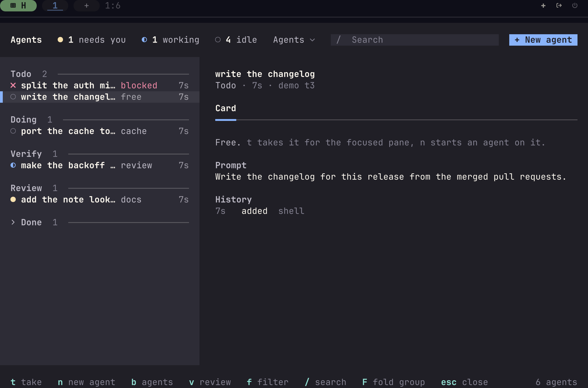This screenshot has width=588, height=388.
Task: Click the esc close shortcut
Action: (464, 382)
